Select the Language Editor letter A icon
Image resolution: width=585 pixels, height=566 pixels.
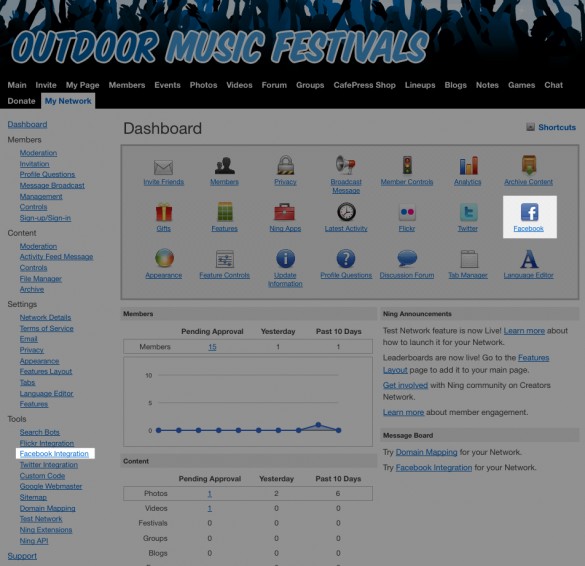click(x=529, y=259)
